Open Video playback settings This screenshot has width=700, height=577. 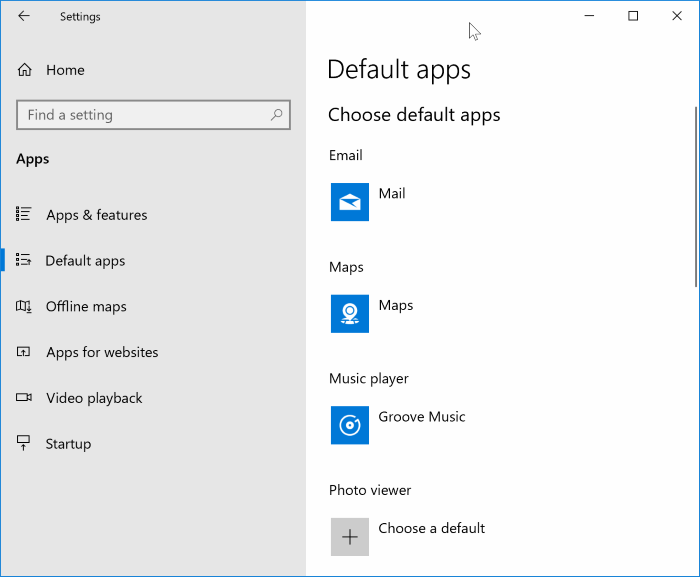[94, 398]
